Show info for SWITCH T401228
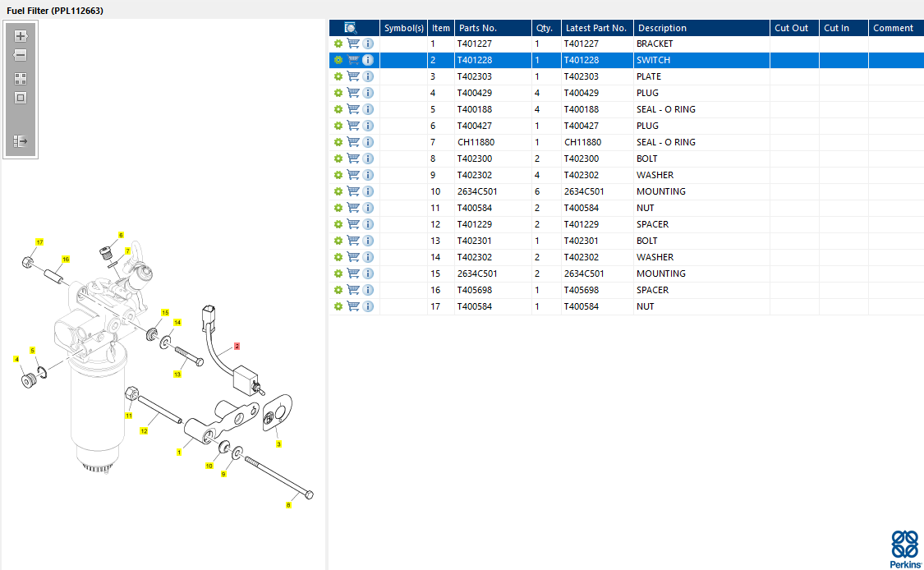The image size is (924, 570). coord(368,60)
